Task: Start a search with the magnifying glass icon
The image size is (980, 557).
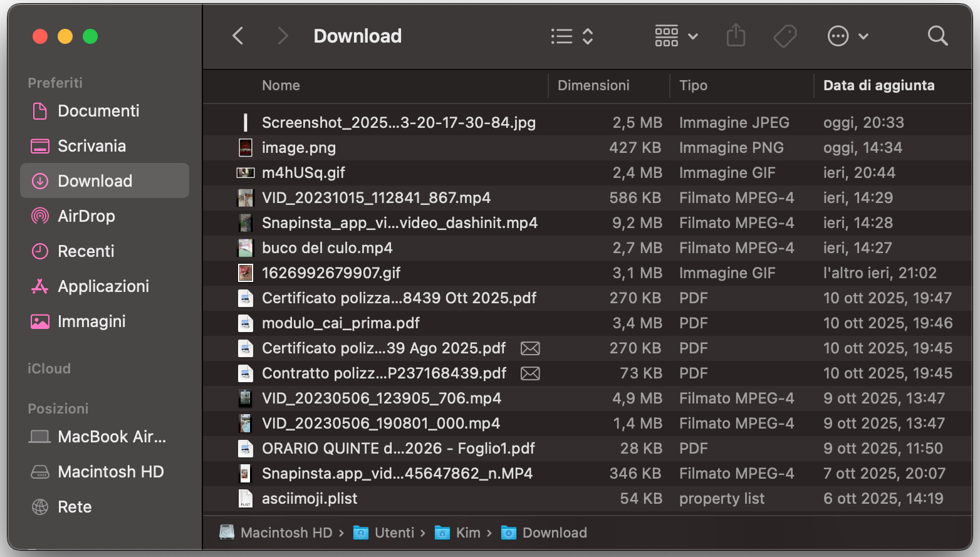Action: coord(937,36)
